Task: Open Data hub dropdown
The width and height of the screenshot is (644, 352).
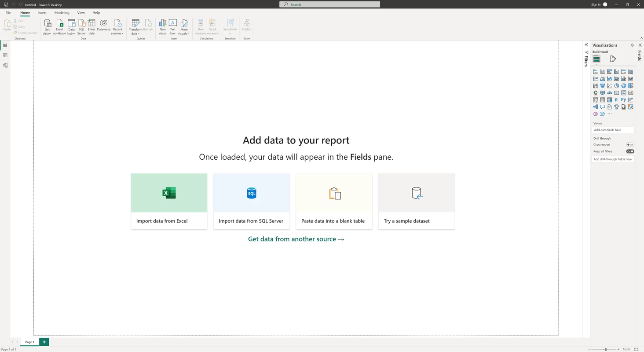Action: [x=71, y=26]
